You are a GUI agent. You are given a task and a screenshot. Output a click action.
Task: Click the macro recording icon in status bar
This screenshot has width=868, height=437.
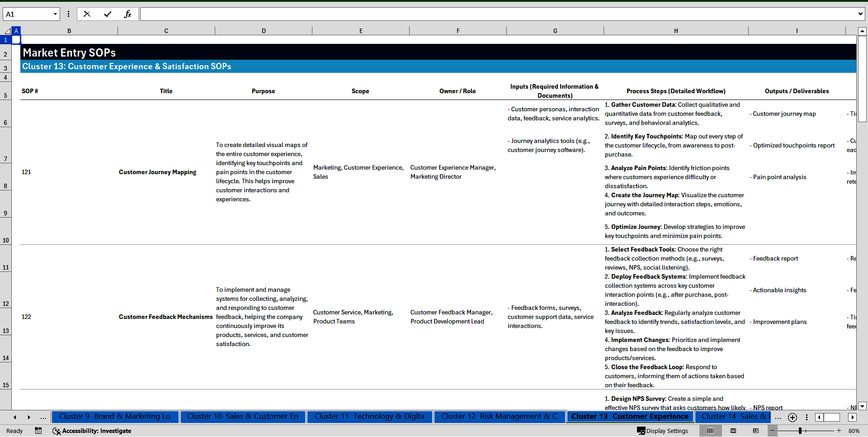tap(38, 431)
